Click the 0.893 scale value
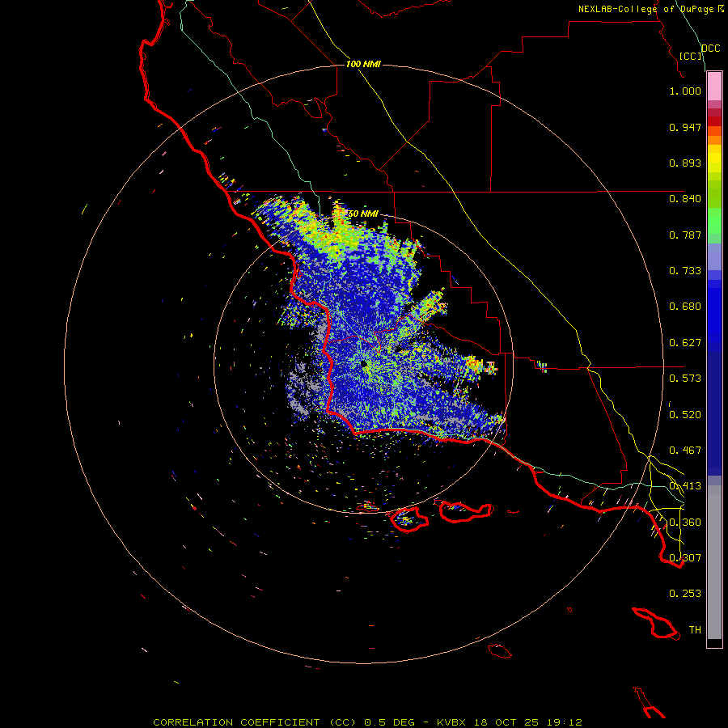 click(685, 163)
